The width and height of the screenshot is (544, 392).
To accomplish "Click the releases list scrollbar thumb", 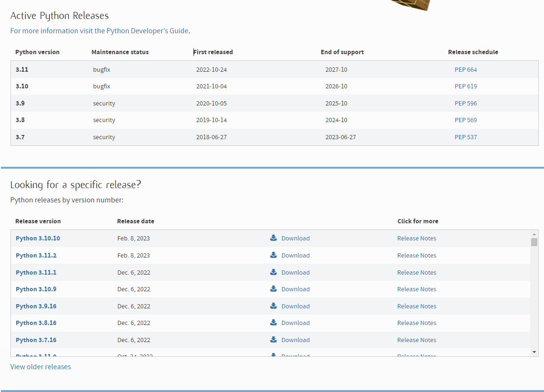I will pyautogui.click(x=534, y=242).
